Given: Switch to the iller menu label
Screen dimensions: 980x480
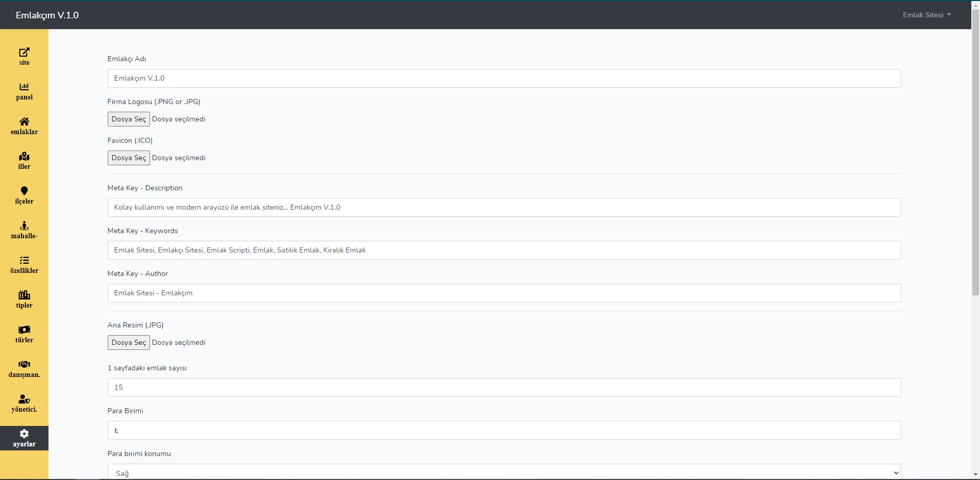Looking at the screenshot, I should pos(24,167).
